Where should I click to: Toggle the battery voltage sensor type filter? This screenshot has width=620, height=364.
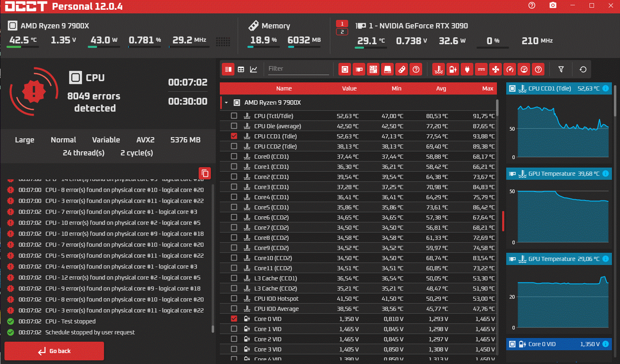(453, 69)
